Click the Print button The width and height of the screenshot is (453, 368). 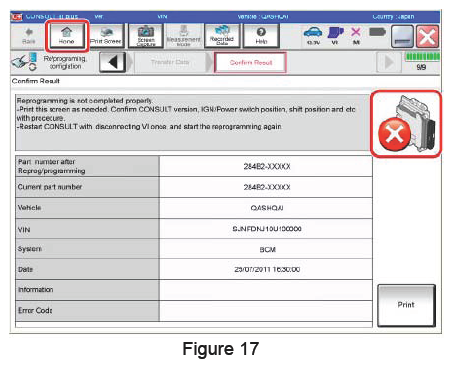[406, 305]
